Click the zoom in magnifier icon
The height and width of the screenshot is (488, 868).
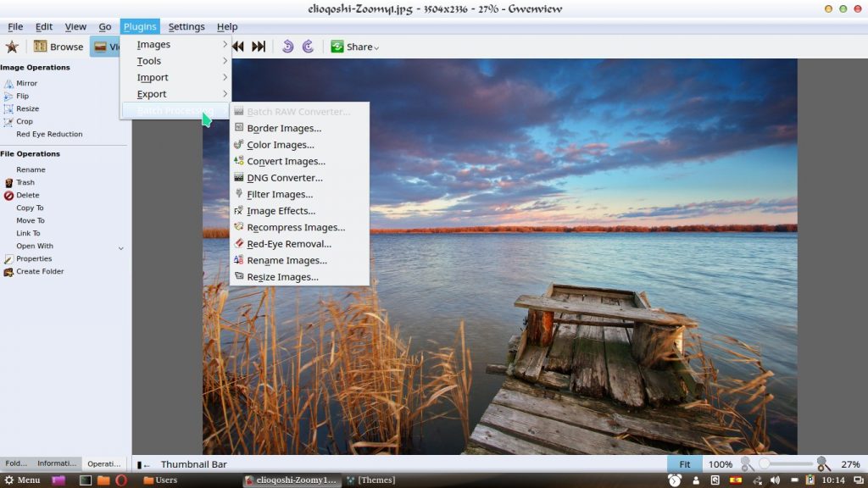pos(823,464)
